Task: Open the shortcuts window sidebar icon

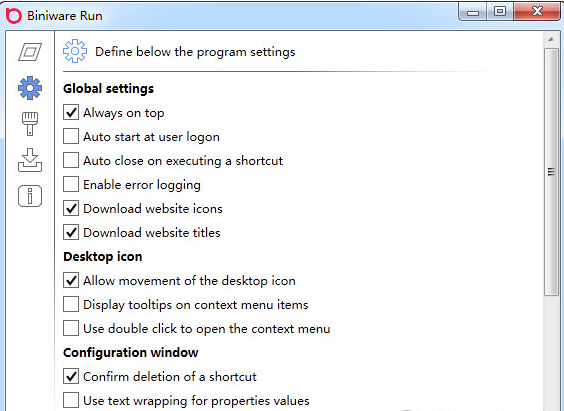Action: click(30, 52)
